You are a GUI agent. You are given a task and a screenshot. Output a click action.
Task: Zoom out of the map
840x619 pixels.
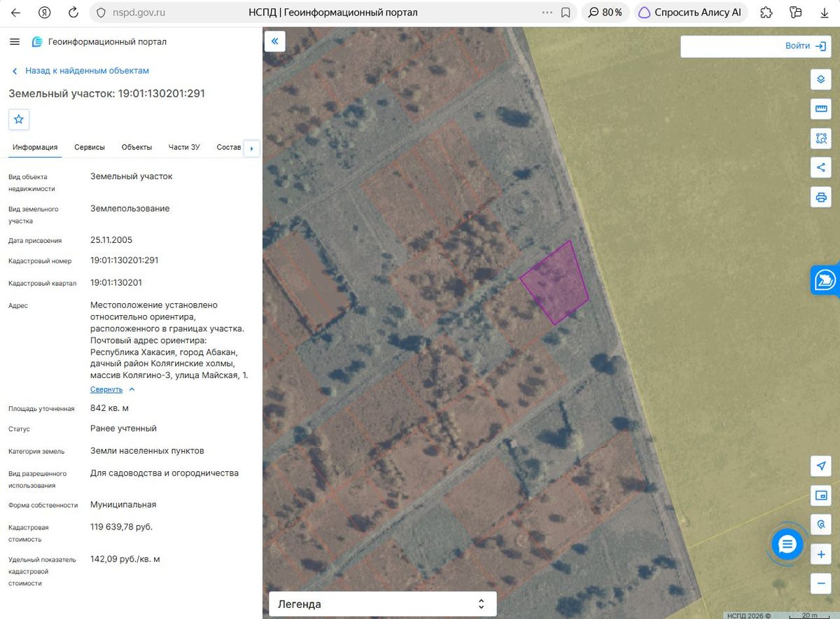point(821,583)
